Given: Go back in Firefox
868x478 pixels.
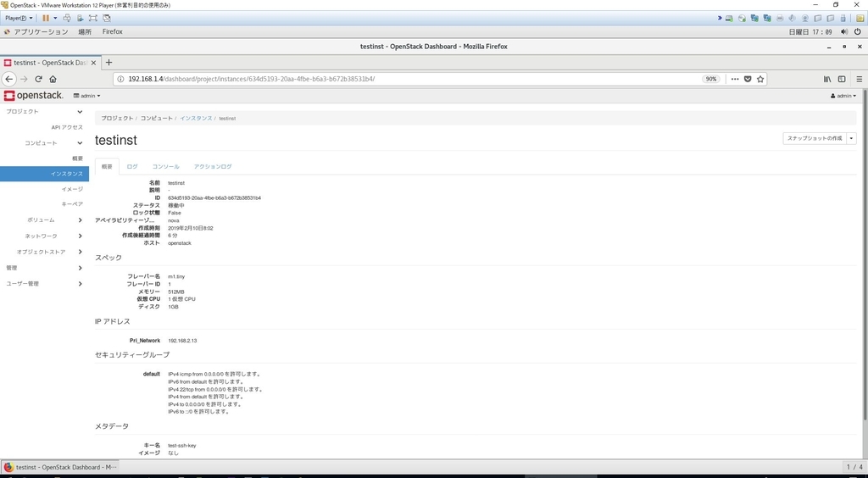Looking at the screenshot, I should click(x=8, y=79).
